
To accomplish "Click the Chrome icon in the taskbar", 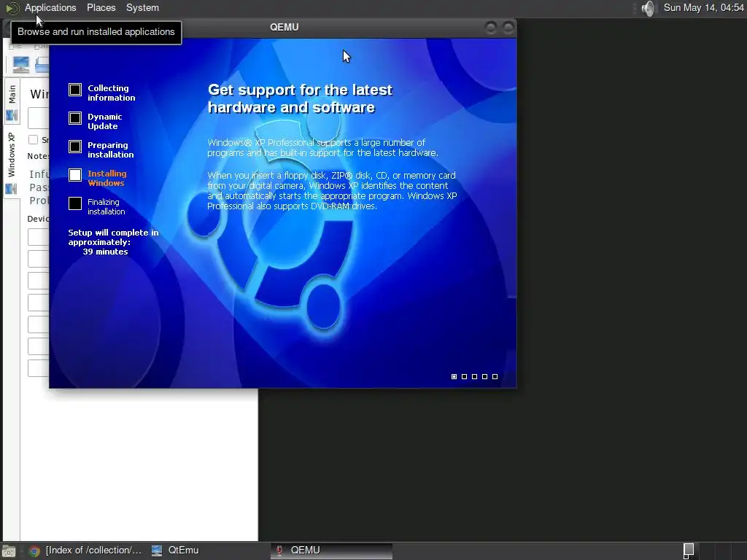I will click(x=34, y=551).
